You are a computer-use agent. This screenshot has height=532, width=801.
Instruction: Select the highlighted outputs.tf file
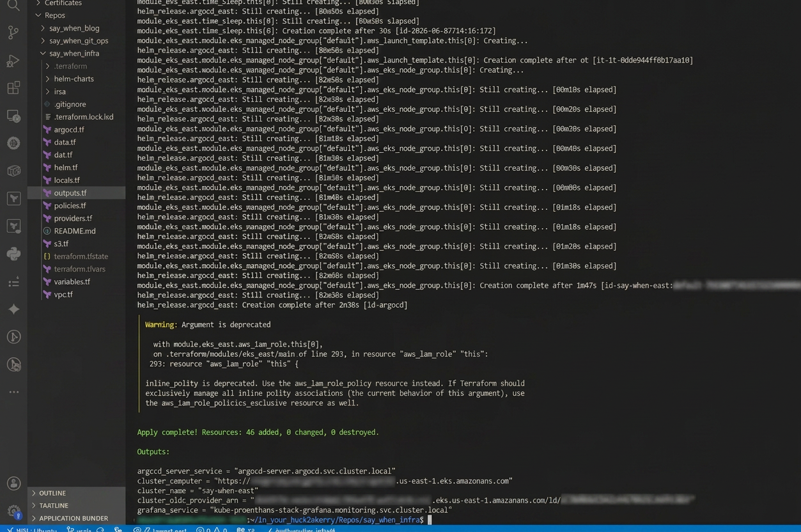(77, 193)
